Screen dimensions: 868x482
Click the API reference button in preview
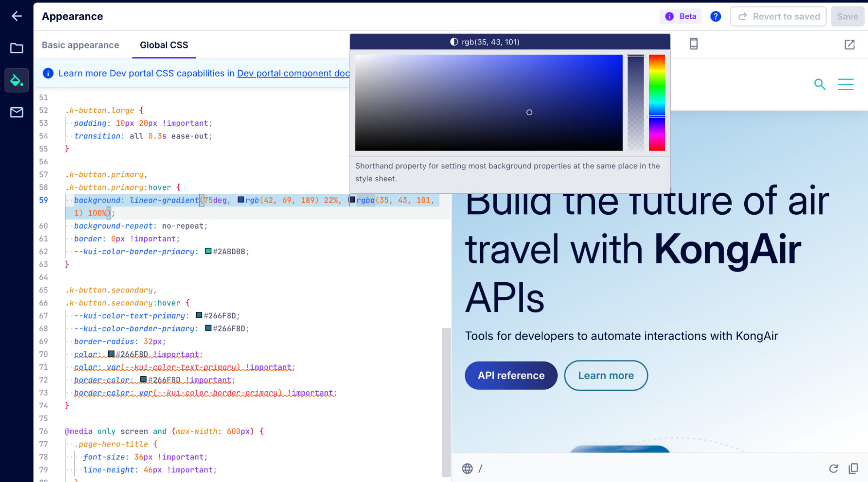point(511,375)
